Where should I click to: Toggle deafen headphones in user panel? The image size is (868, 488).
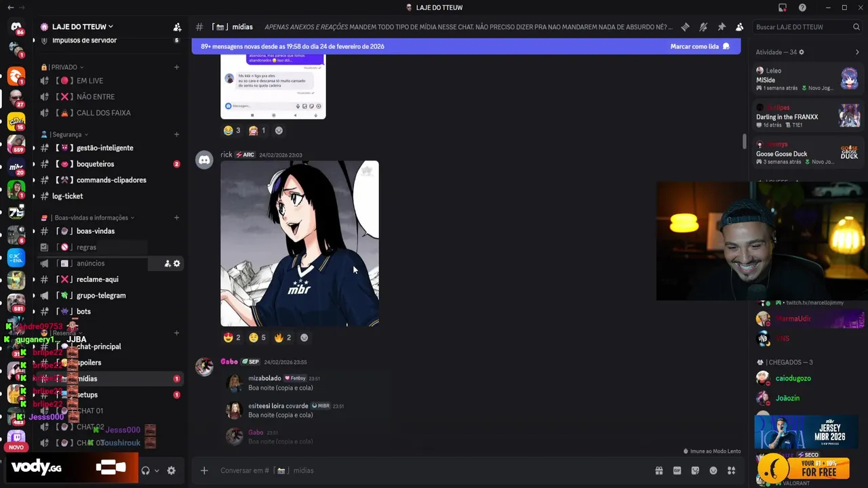145,470
